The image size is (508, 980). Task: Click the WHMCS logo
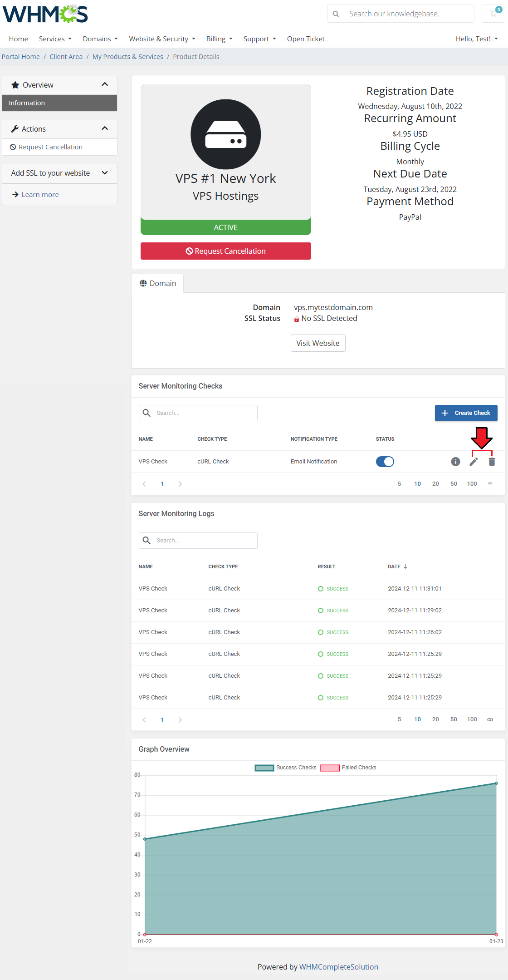point(45,14)
